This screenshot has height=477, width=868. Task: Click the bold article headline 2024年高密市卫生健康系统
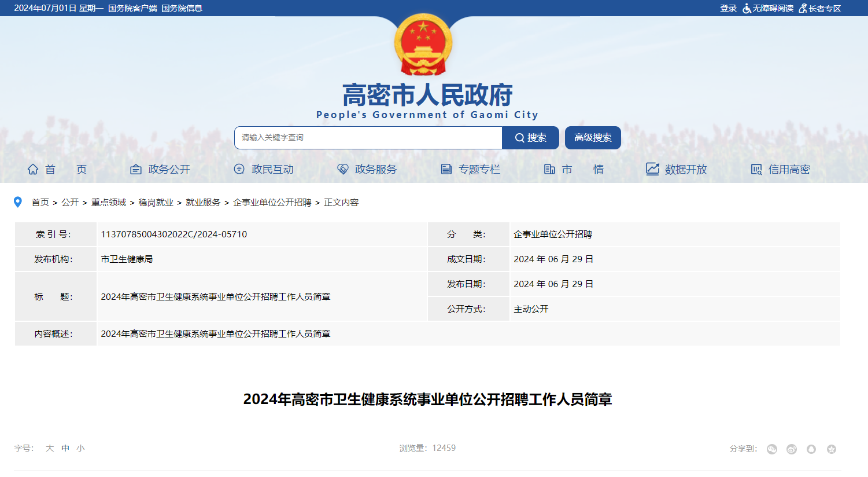pos(427,399)
